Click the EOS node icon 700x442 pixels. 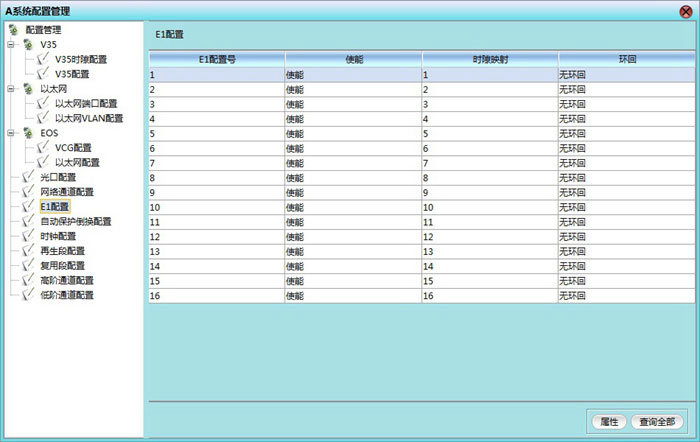point(28,133)
